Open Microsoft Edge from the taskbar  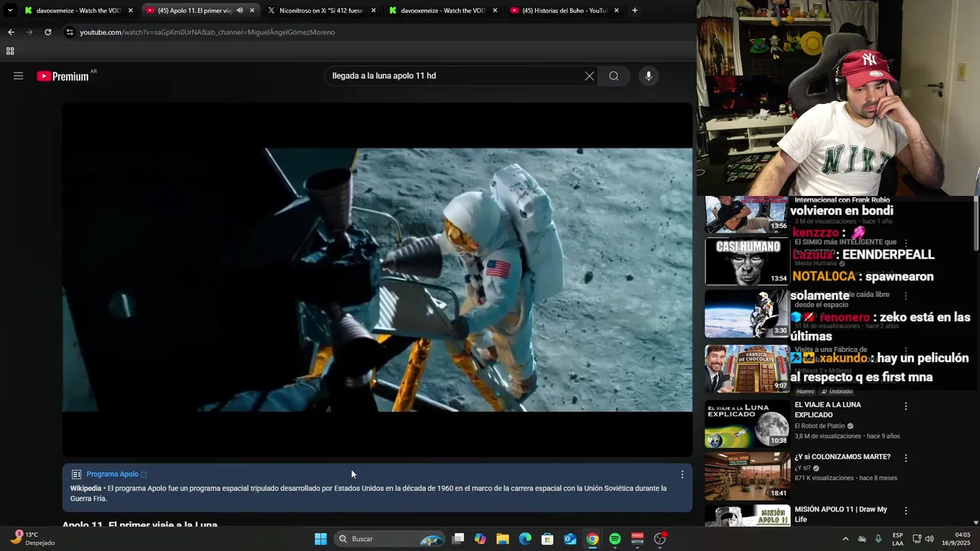[x=525, y=539]
